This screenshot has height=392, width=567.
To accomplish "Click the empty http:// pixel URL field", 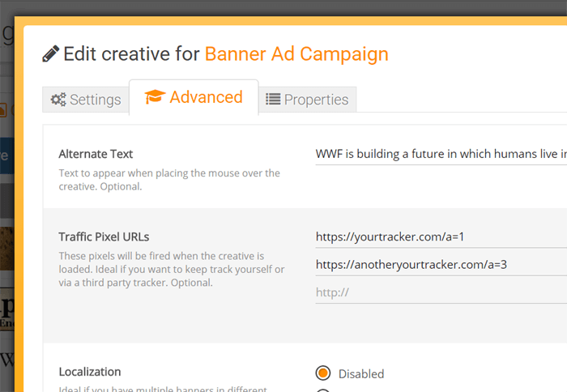I will (x=441, y=292).
